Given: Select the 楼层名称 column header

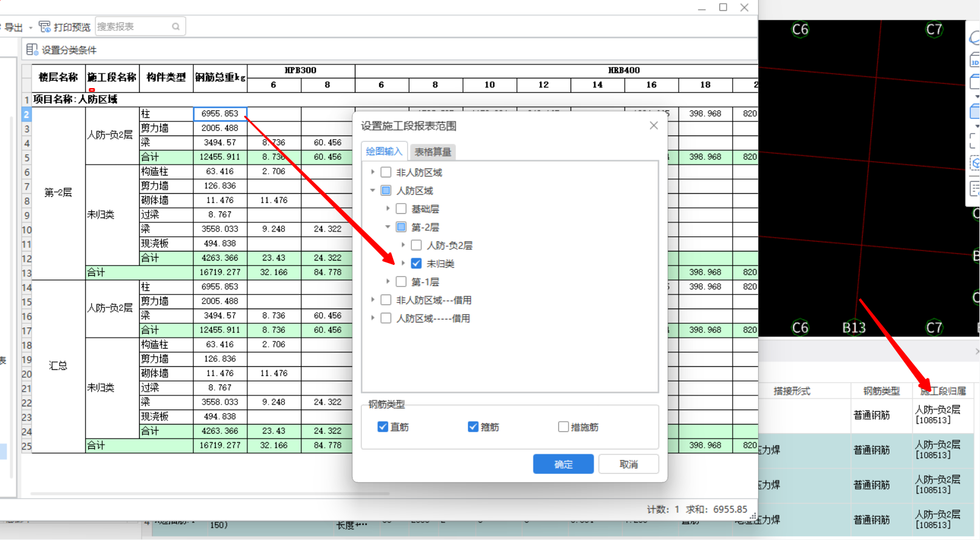Looking at the screenshot, I should point(58,78).
